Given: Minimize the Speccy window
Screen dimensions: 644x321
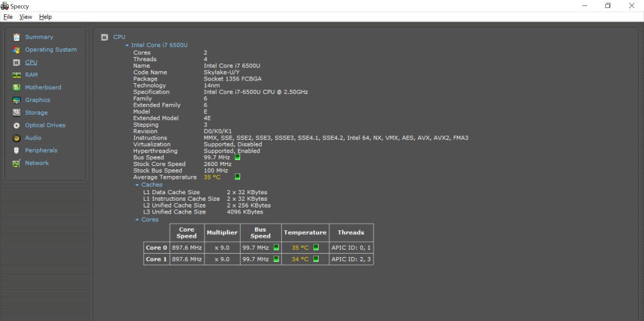Looking at the screenshot, I should click(584, 6).
